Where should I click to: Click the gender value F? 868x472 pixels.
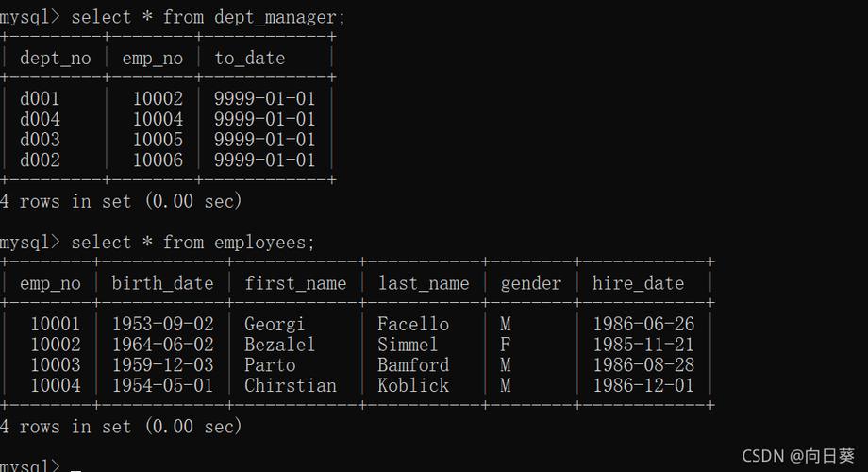point(506,345)
